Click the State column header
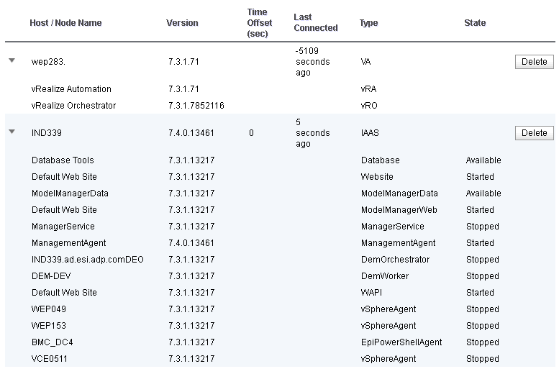 click(475, 23)
